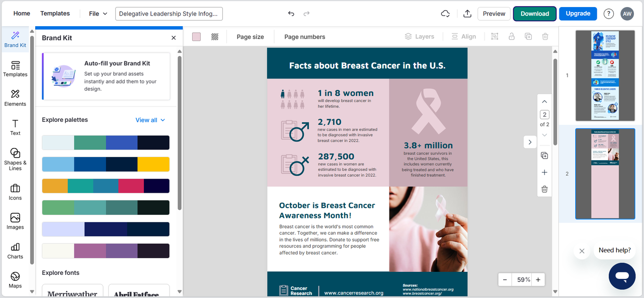The width and height of the screenshot is (644, 298).
Task: Open the Elements sidebar panel
Action: tap(15, 98)
